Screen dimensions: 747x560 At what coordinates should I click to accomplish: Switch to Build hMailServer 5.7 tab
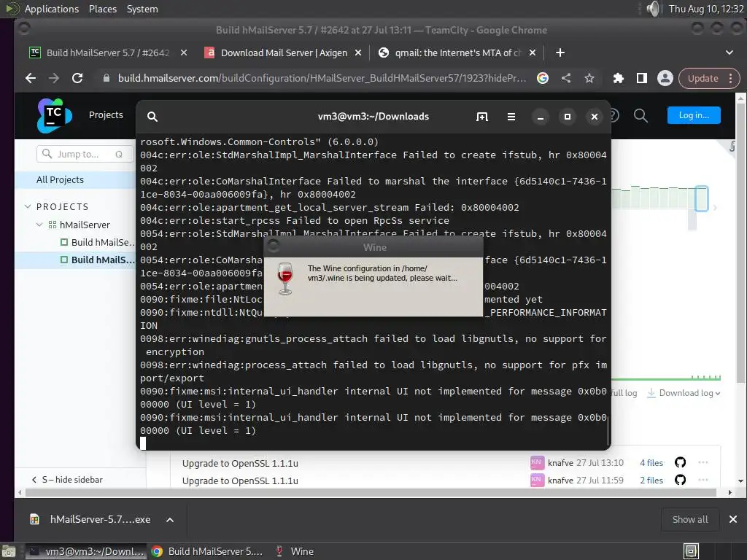[108, 52]
